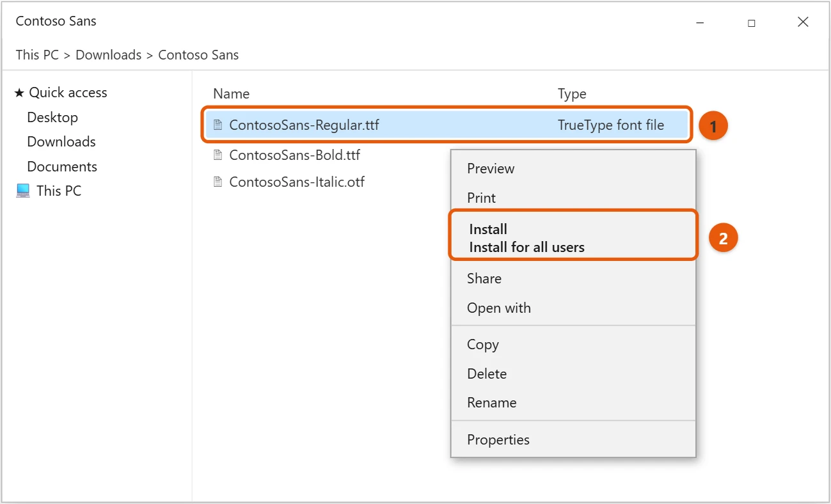Select the ContosoSans-Bold.ttf file name

click(294, 155)
